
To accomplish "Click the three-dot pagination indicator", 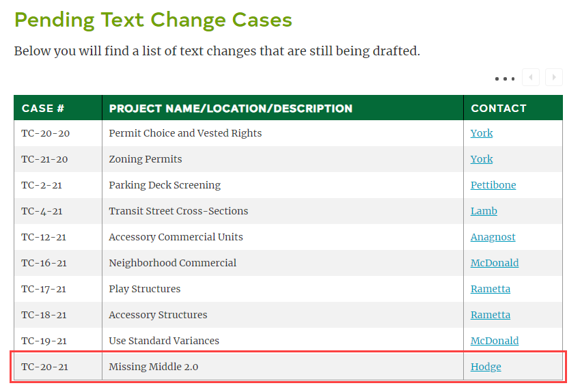I will pyautogui.click(x=505, y=79).
